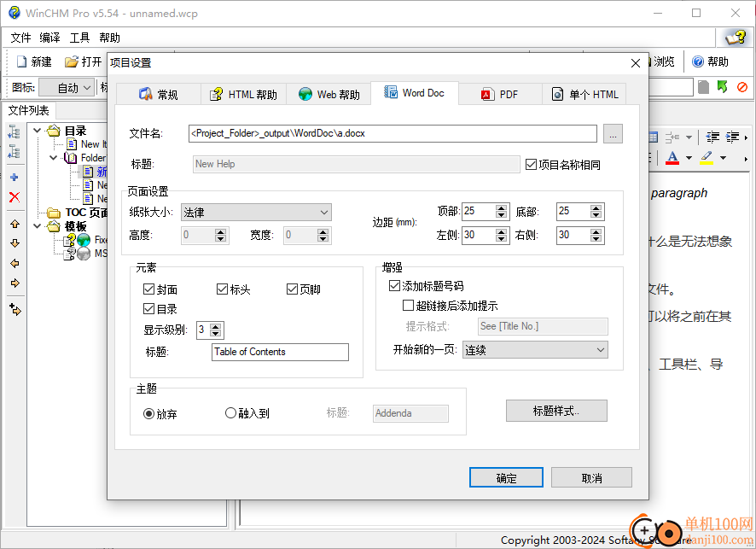
Task: Open the 文件 menu
Action: 20,38
